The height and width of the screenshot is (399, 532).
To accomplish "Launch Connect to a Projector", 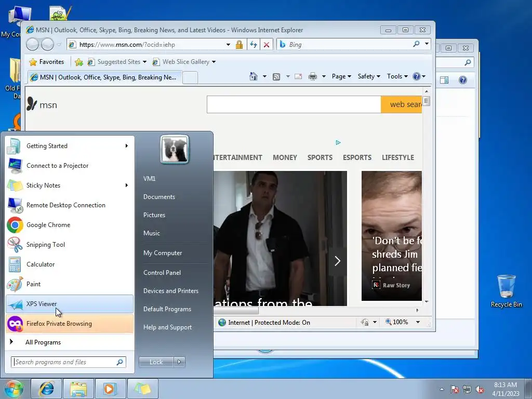I will click(x=70, y=166).
